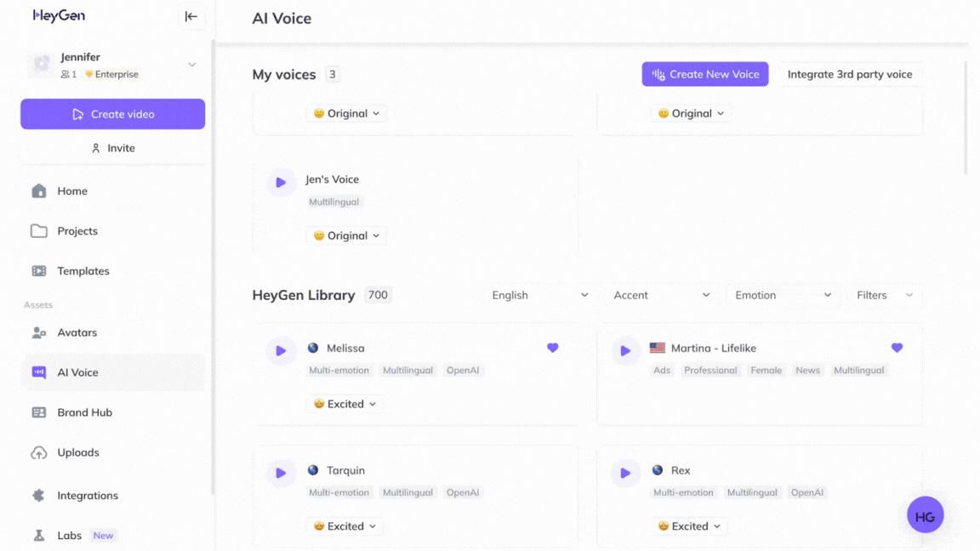Open Tarquin's Excited emotion dropdown

345,526
